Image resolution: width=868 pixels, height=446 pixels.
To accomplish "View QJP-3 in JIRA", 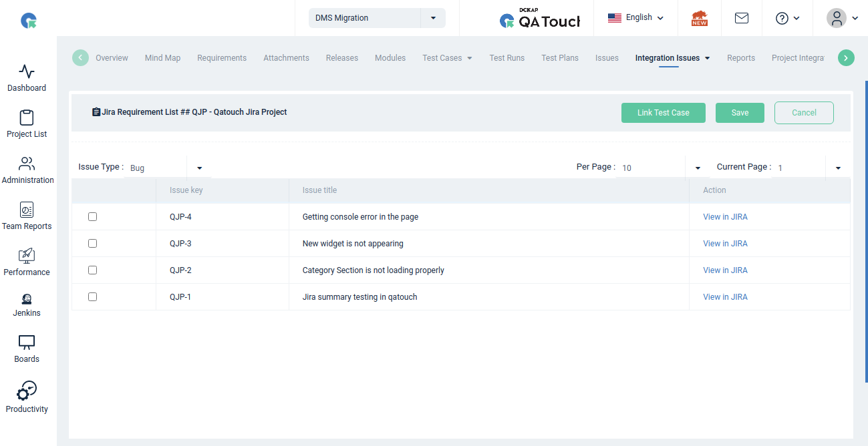I will [725, 243].
